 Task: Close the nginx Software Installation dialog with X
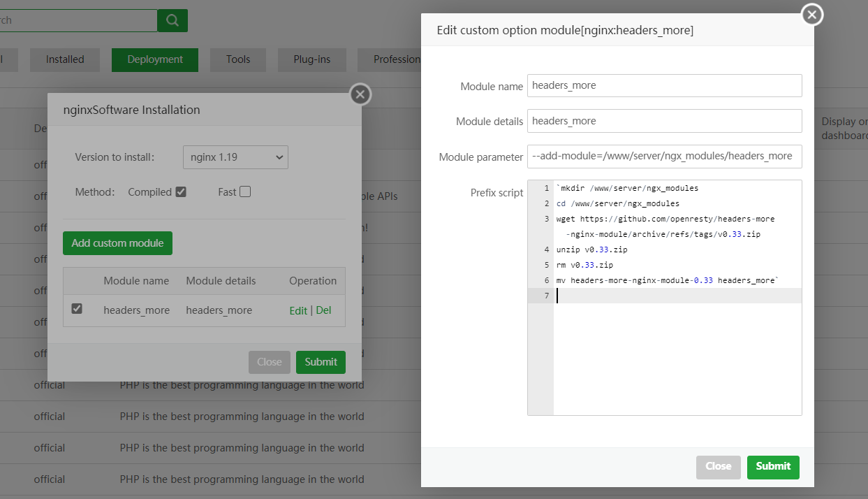pos(360,94)
